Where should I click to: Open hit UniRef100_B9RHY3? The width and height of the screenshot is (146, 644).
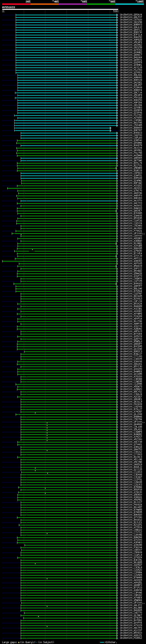click(131, 25)
